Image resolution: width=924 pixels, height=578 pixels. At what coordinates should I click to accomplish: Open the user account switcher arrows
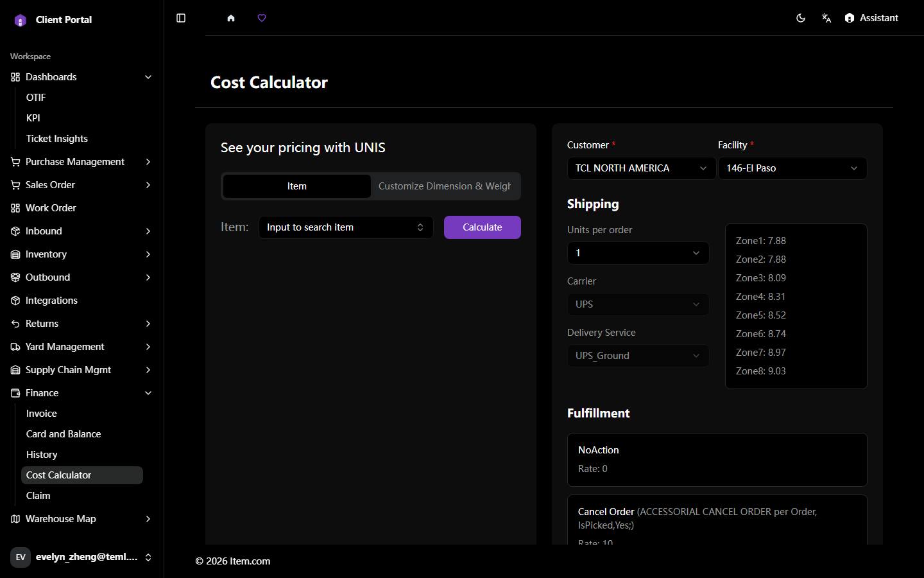click(148, 557)
